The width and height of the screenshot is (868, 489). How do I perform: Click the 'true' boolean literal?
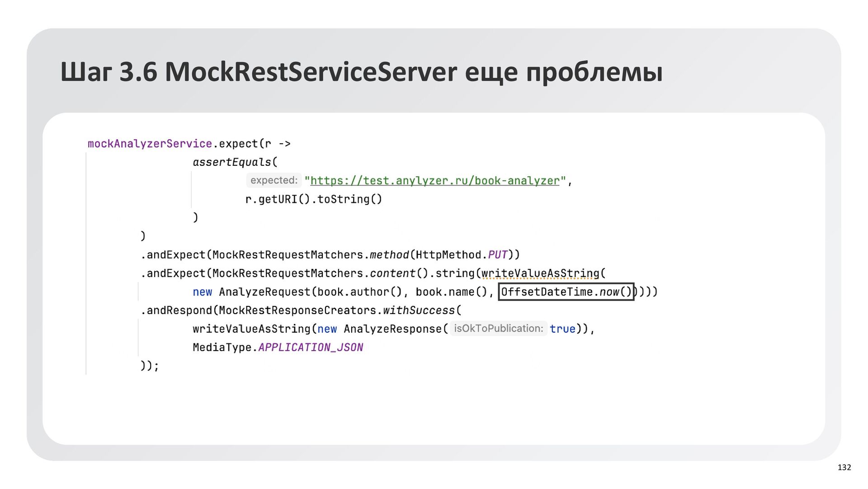(x=562, y=329)
